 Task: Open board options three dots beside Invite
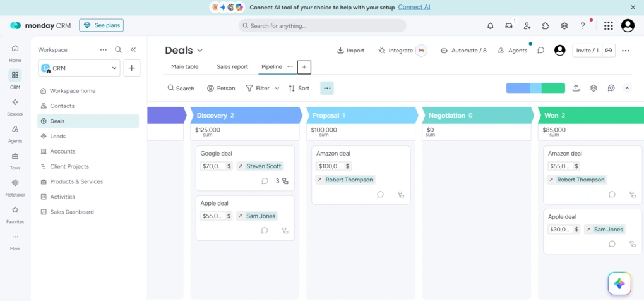(x=626, y=50)
